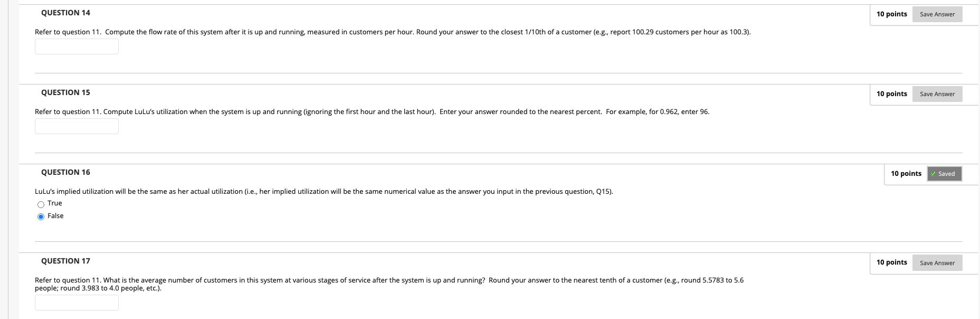The width and height of the screenshot is (980, 319).
Task: Click the 10 points label for Question 17
Action: click(892, 262)
